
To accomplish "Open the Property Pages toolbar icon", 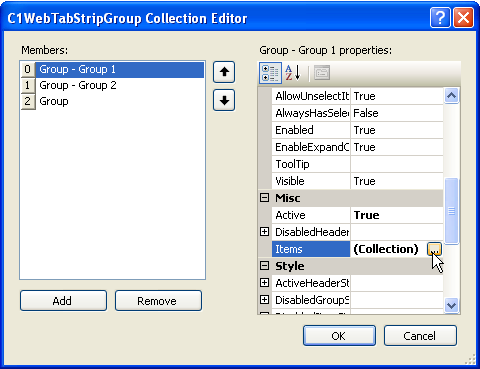I will pyautogui.click(x=322, y=73).
